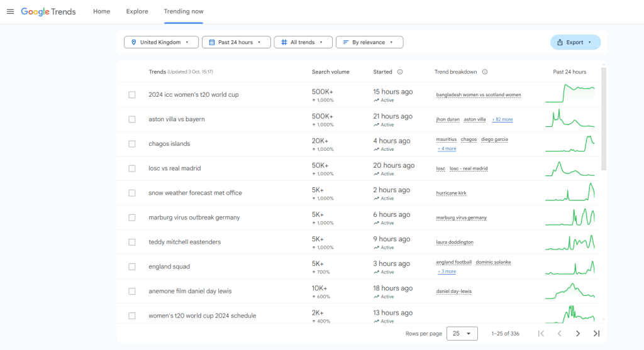Click the Export button
644x350 pixels.
click(575, 42)
